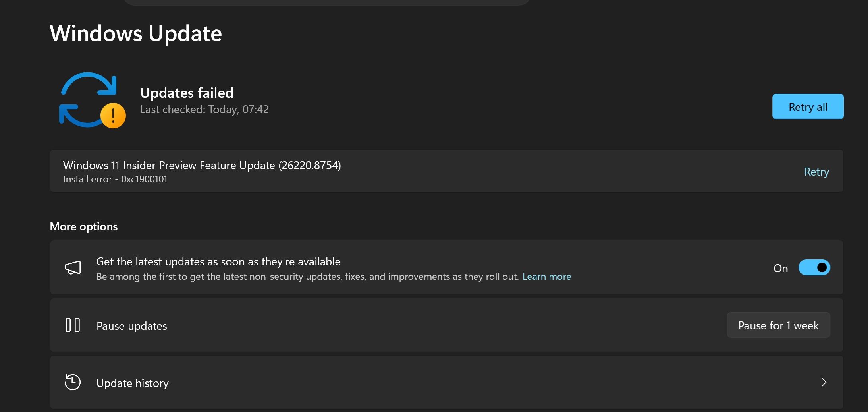Turn off the latest updates toggle
The image size is (868, 412).
814,268
